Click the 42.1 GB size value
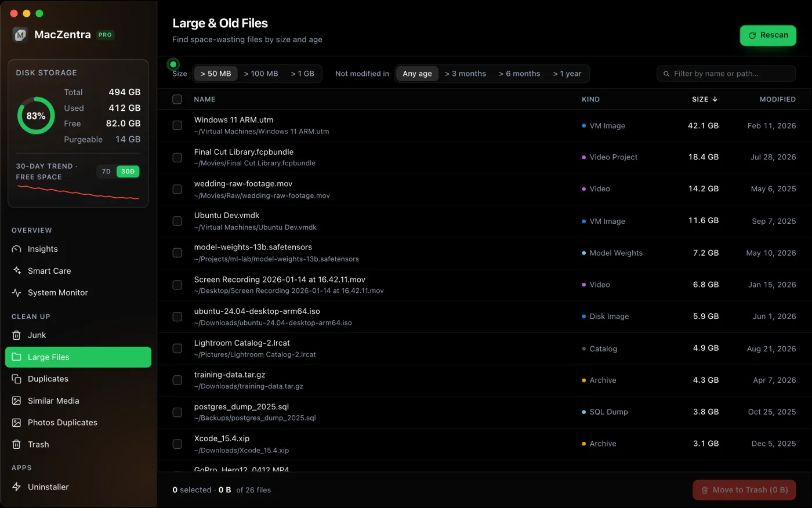The height and width of the screenshot is (508, 812). pyautogui.click(x=703, y=125)
